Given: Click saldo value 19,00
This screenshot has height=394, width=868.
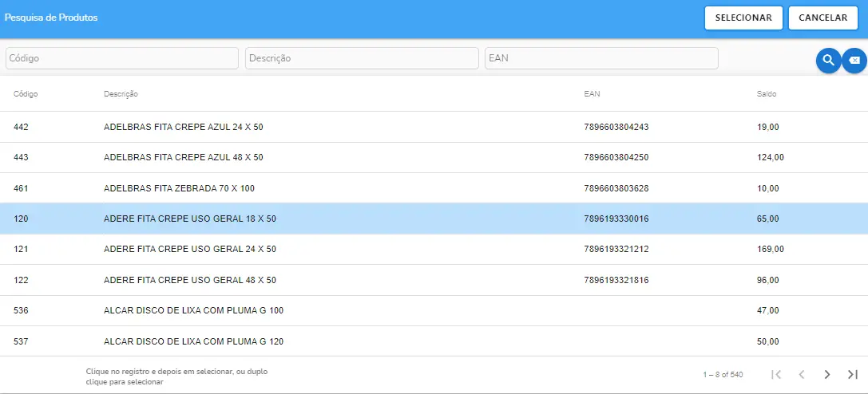Looking at the screenshot, I should click(768, 127).
